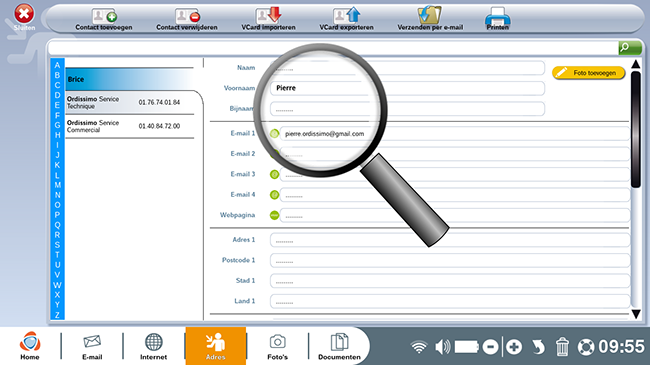This screenshot has height=365, width=650.
Task: Click the Contact toevoegen icon
Action: (104, 16)
